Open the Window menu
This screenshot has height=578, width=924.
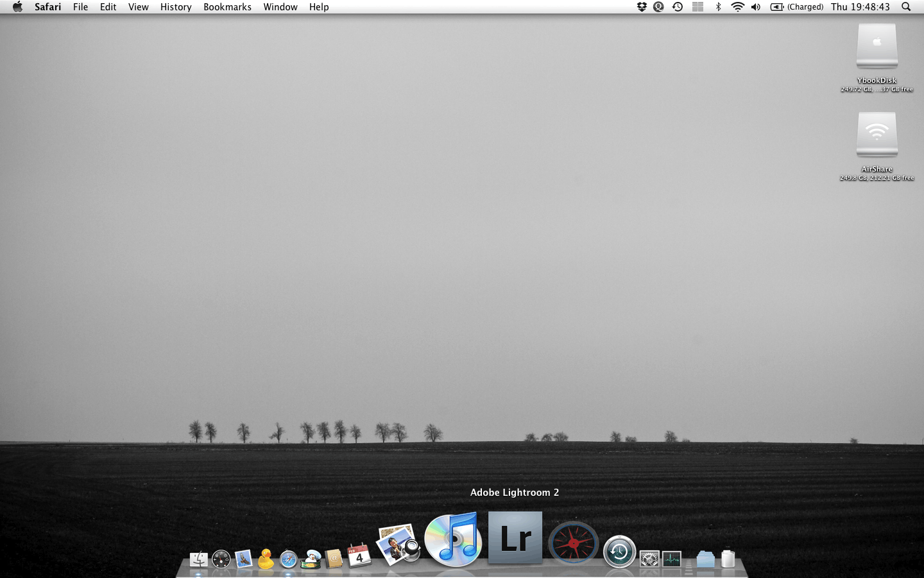click(280, 7)
